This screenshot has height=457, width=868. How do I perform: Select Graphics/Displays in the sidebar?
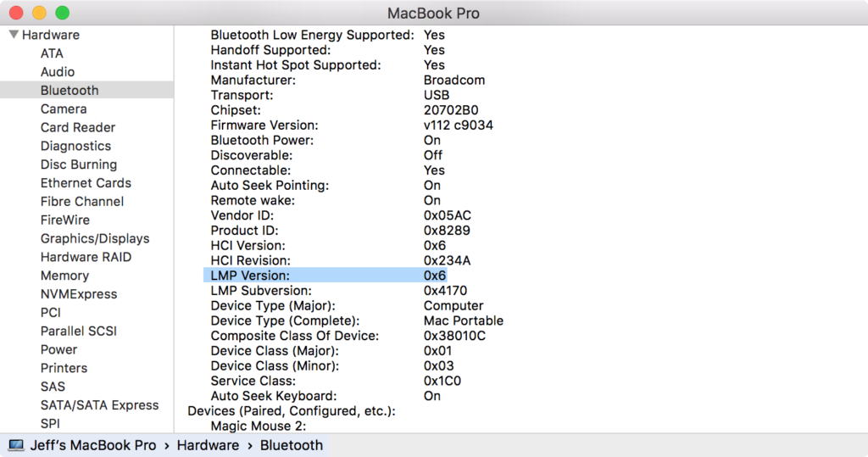(x=95, y=238)
